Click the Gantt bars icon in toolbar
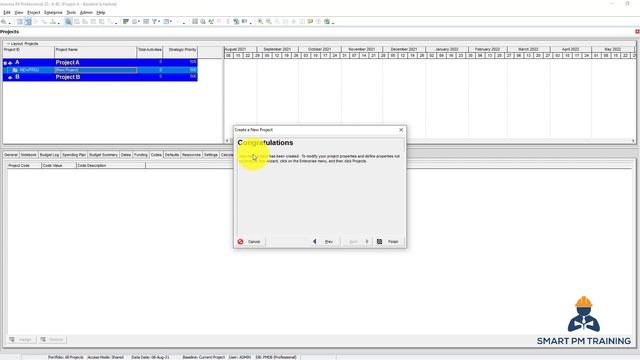 126,22
